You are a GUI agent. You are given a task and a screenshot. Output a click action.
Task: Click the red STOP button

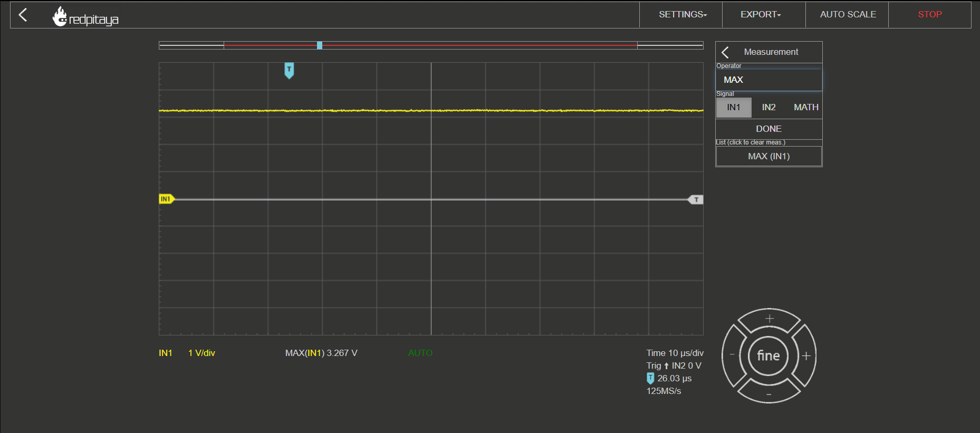pos(930,15)
